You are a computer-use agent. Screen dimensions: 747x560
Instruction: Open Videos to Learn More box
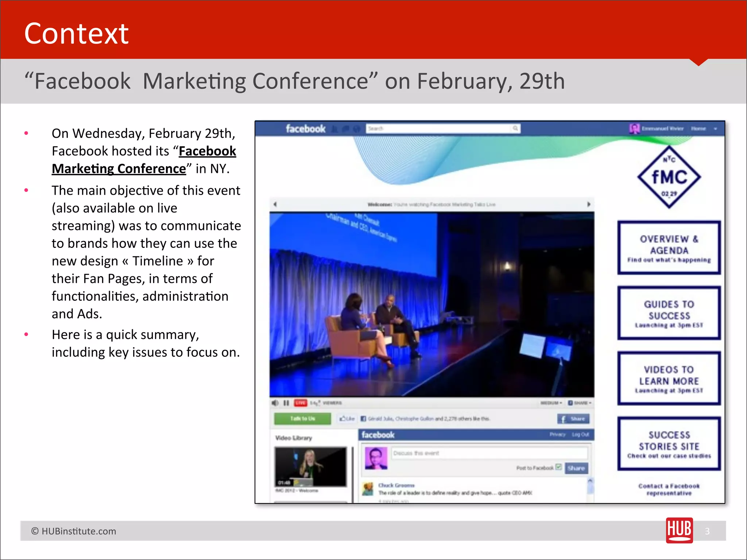click(669, 378)
